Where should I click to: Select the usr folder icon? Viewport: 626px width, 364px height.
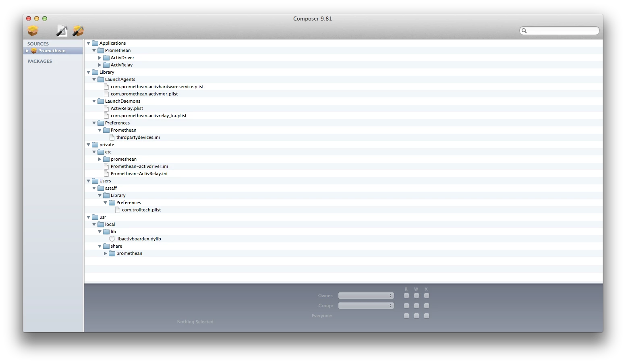point(95,217)
